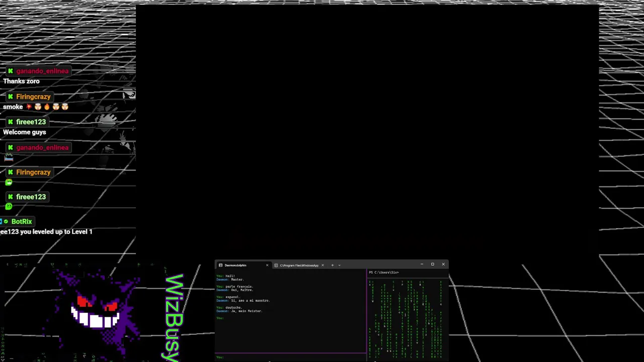Click the 'Thanks zoro' chat message
The width and height of the screenshot is (644, 362).
click(21, 81)
